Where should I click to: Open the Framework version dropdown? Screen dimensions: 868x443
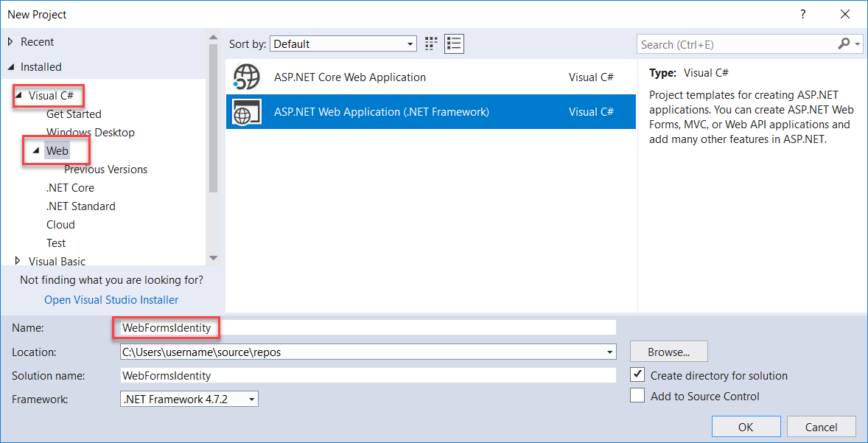pyautogui.click(x=251, y=398)
